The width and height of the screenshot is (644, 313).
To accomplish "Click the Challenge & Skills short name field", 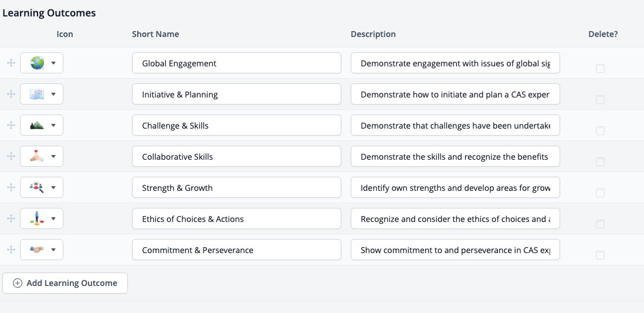I will (x=236, y=125).
